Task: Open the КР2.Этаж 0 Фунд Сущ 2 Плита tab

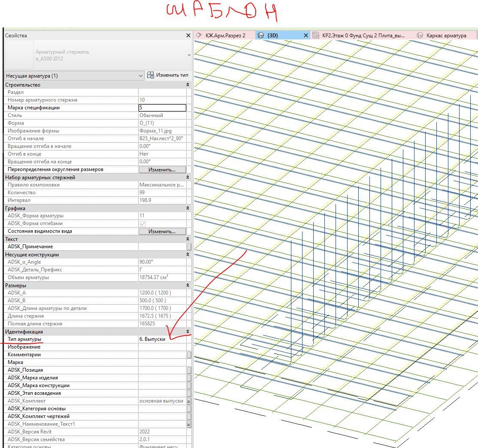Action: coord(363,35)
